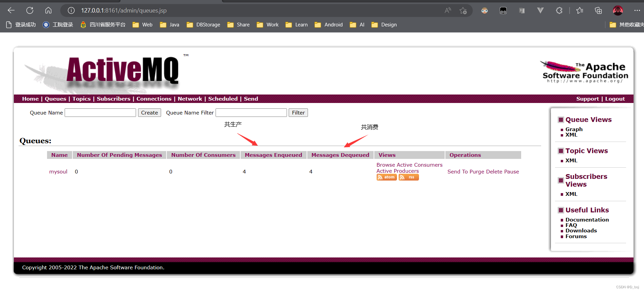Open the Web bookmarks folder
The height and width of the screenshot is (292, 644).
point(142,25)
